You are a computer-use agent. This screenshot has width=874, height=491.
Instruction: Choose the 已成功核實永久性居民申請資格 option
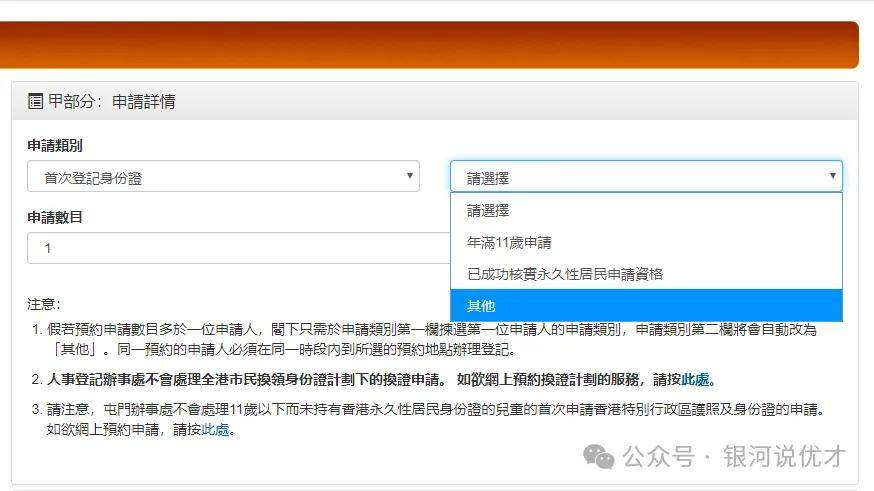(646, 274)
